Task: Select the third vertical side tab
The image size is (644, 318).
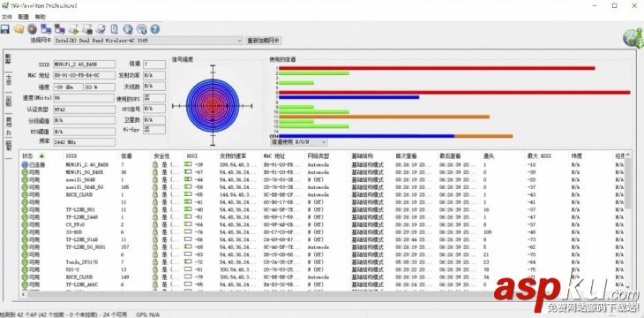Action: point(8,102)
